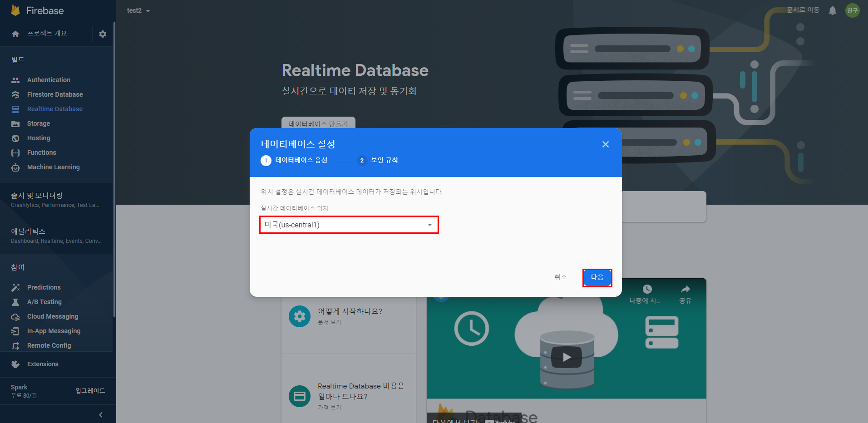Open Cloud Messaging in the sidebar

pyautogui.click(x=53, y=316)
